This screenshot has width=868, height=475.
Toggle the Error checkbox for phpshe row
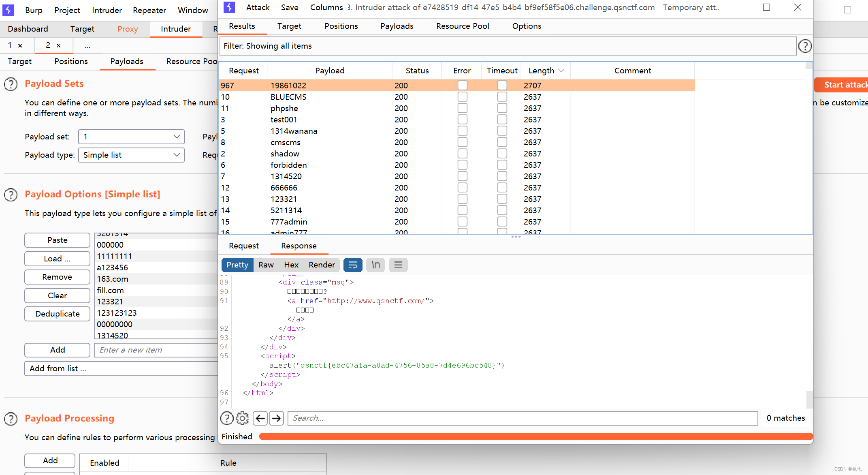coord(462,108)
